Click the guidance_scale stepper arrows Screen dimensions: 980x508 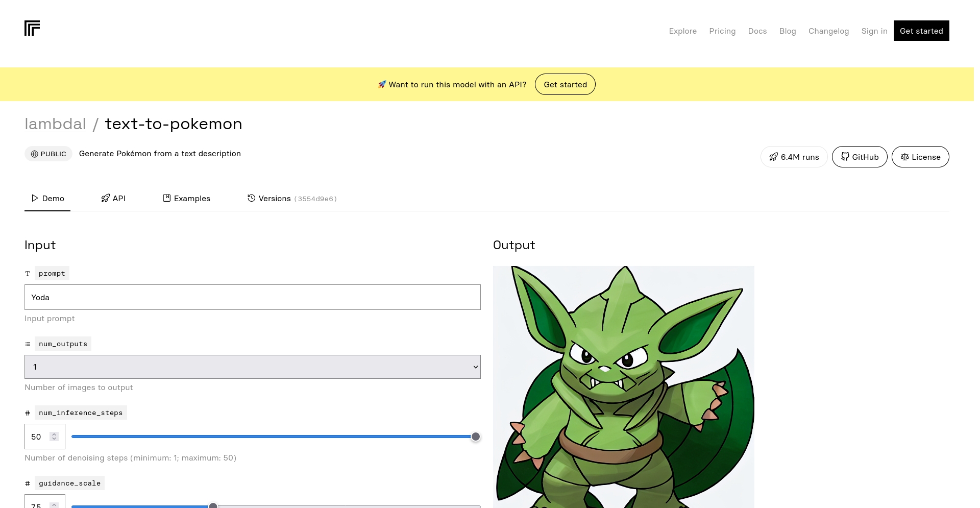pyautogui.click(x=54, y=505)
